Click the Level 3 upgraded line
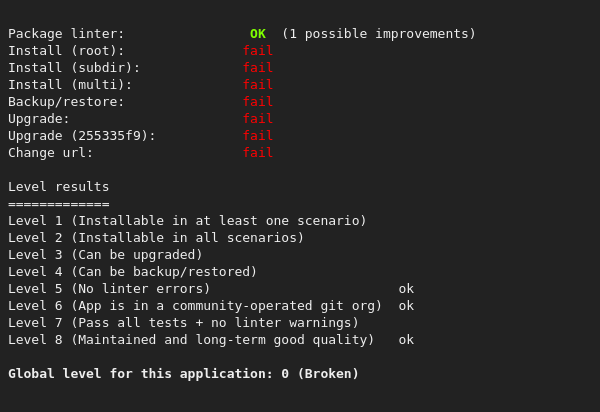Screen dimensions: 600x412 [x=105, y=255]
